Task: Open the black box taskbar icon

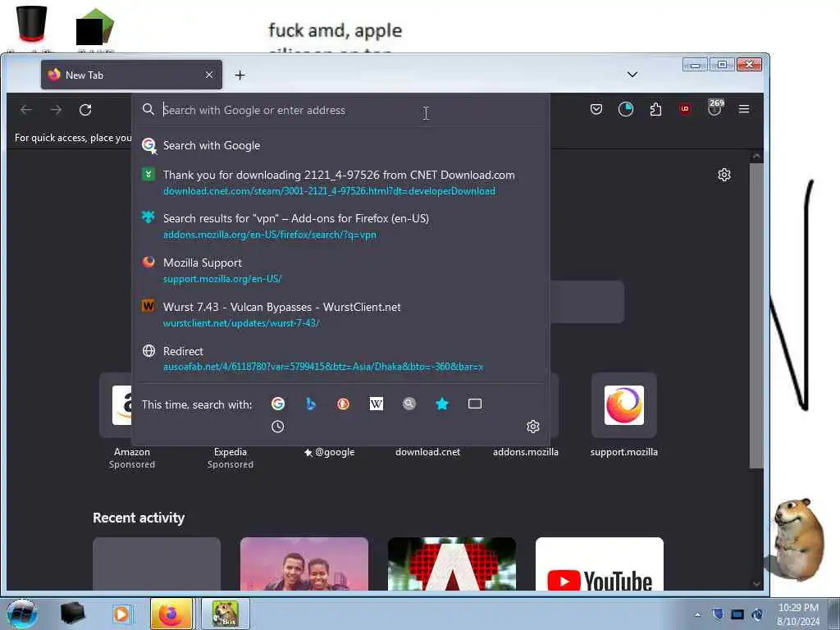Action: (x=72, y=614)
